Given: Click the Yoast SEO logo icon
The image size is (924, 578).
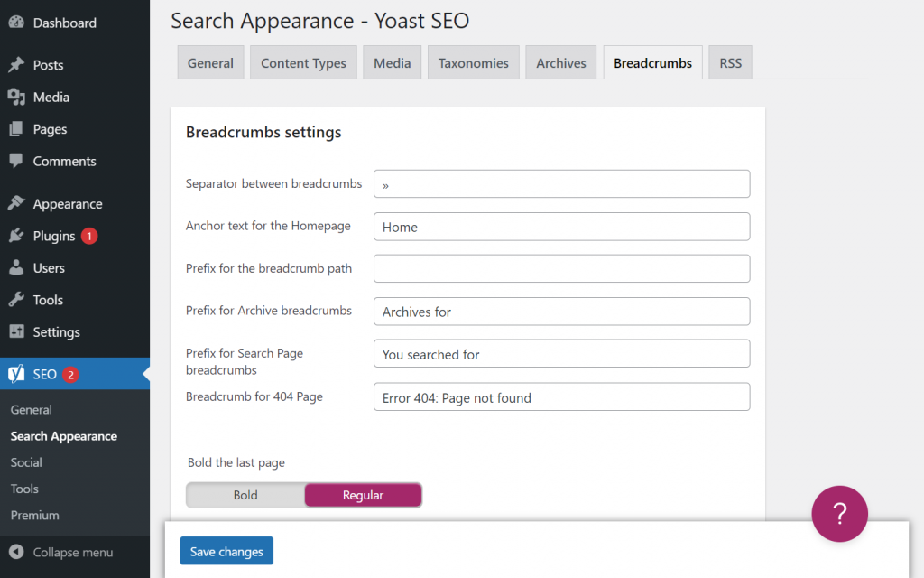Looking at the screenshot, I should pyautogui.click(x=16, y=374).
